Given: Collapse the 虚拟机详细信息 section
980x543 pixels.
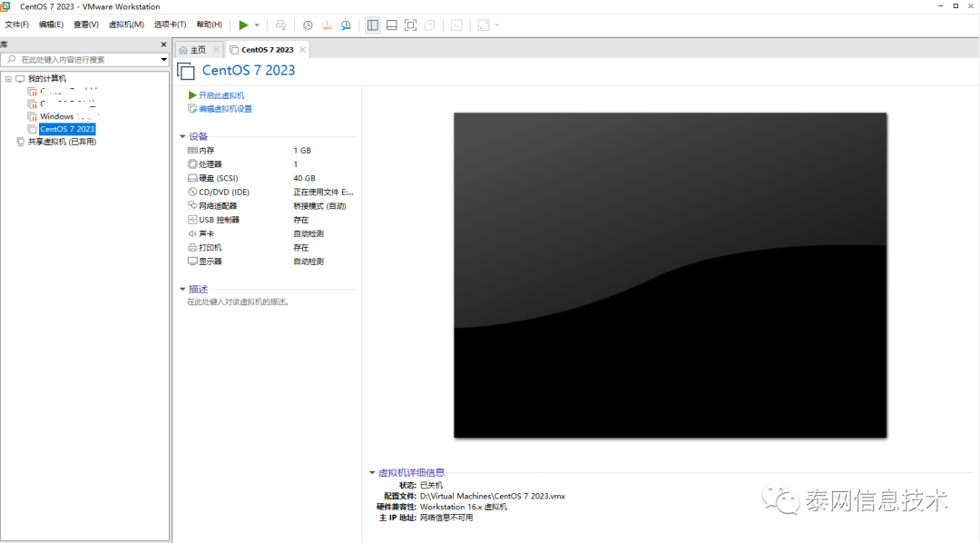Looking at the screenshot, I should [372, 472].
